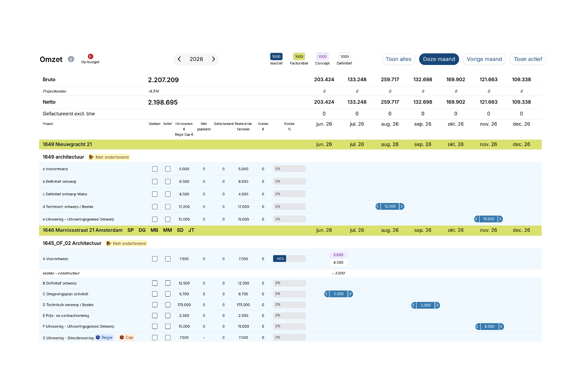Viewport: 588px width, 392px height.
Task: Shift the D Technisch ontwerp 5.000 block left
Action: 414,305
